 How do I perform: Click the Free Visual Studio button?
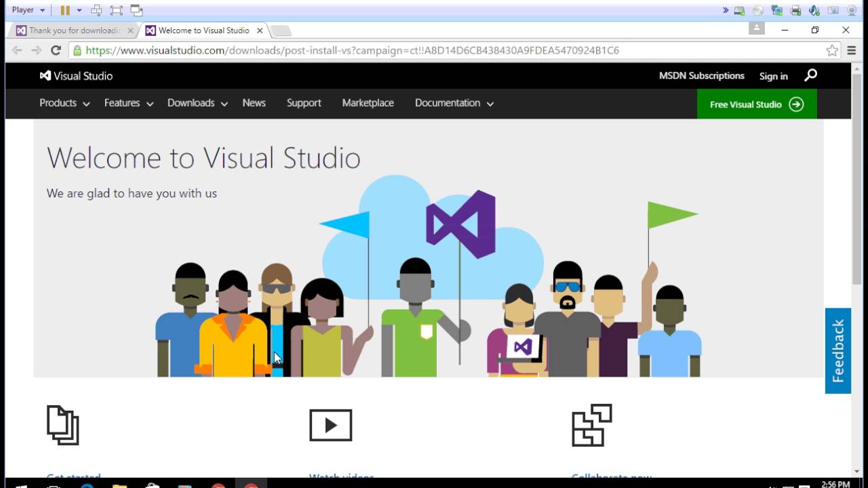(x=757, y=104)
